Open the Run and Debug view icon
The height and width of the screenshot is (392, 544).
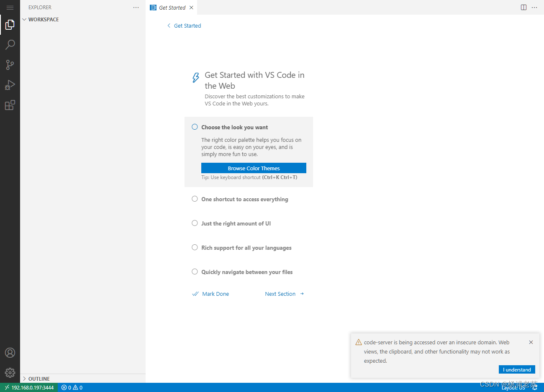pos(10,85)
